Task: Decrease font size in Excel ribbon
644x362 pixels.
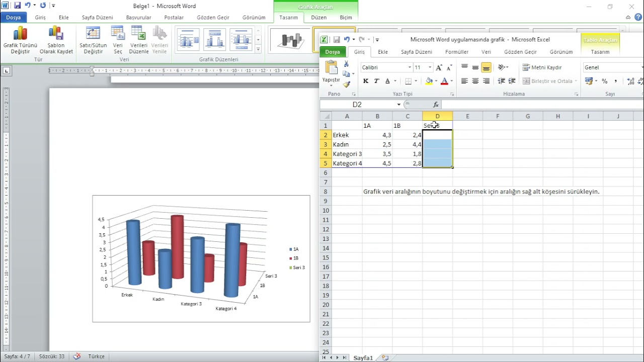Action: [448, 67]
